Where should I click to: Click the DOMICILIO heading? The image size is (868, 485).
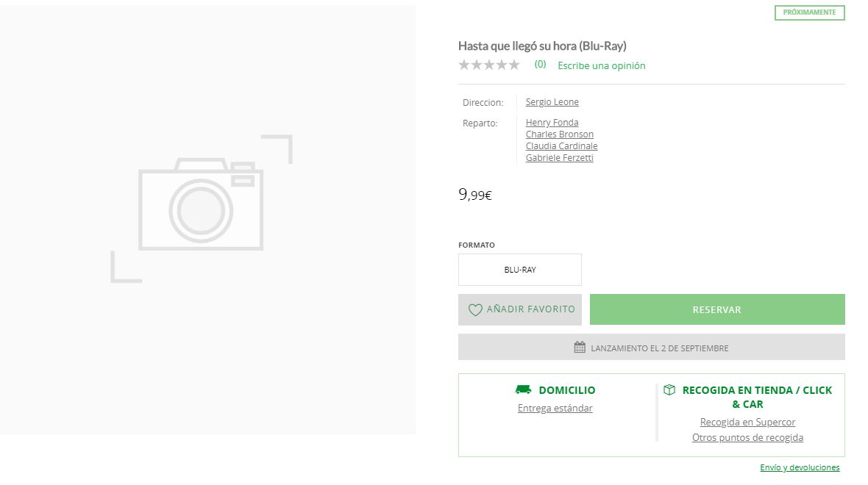567,390
